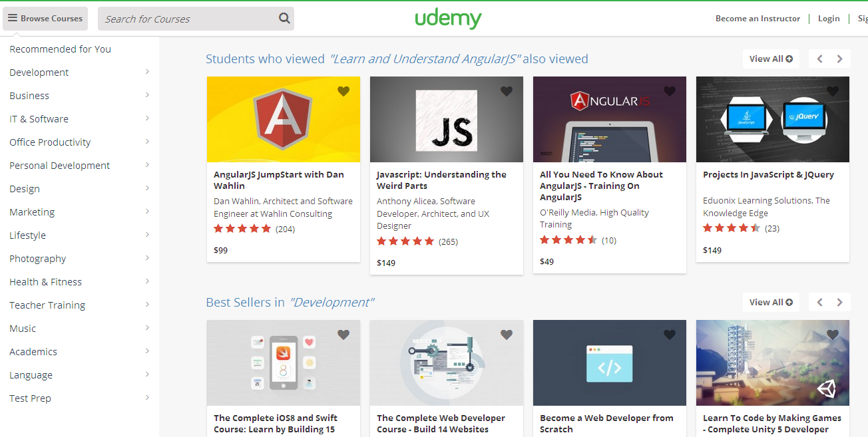Viewport: 868px width, 437px height.
Task: Click the $49 price on O'Reilly AngularJS course
Action: click(546, 262)
